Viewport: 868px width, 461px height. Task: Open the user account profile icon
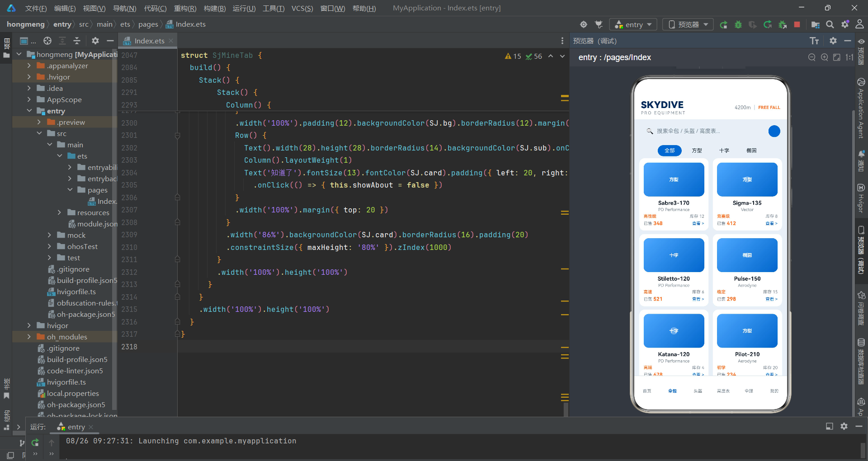[860, 24]
